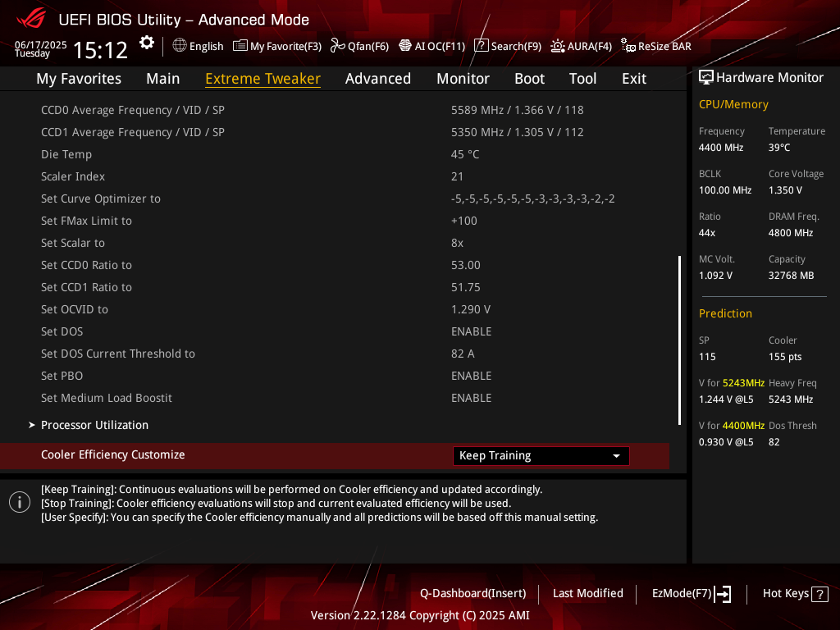
Task: Open the settings gear next to the clock
Action: pyautogui.click(x=146, y=43)
